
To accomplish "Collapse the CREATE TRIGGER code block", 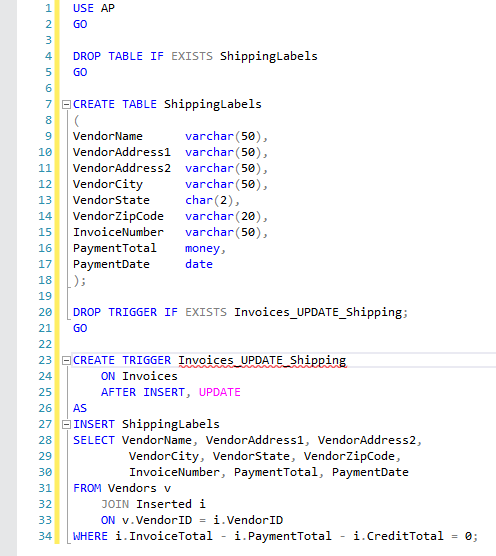I will click(x=66, y=361).
